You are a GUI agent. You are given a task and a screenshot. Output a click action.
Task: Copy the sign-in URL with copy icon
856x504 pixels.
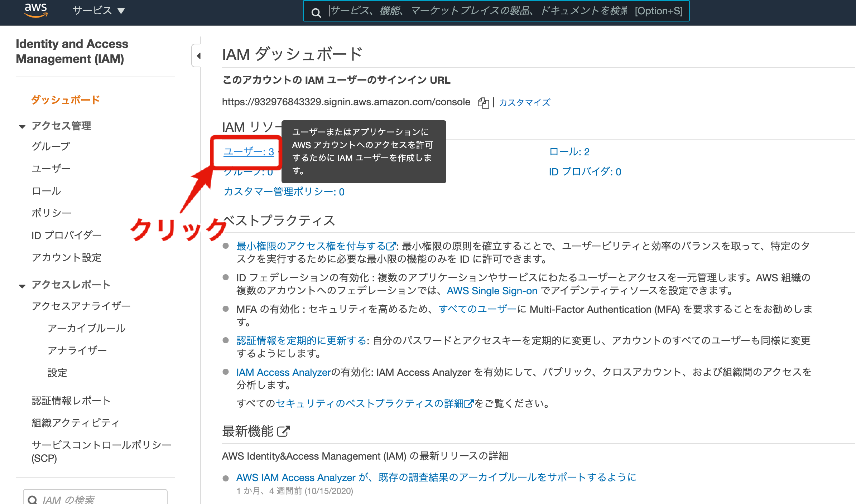click(x=483, y=103)
